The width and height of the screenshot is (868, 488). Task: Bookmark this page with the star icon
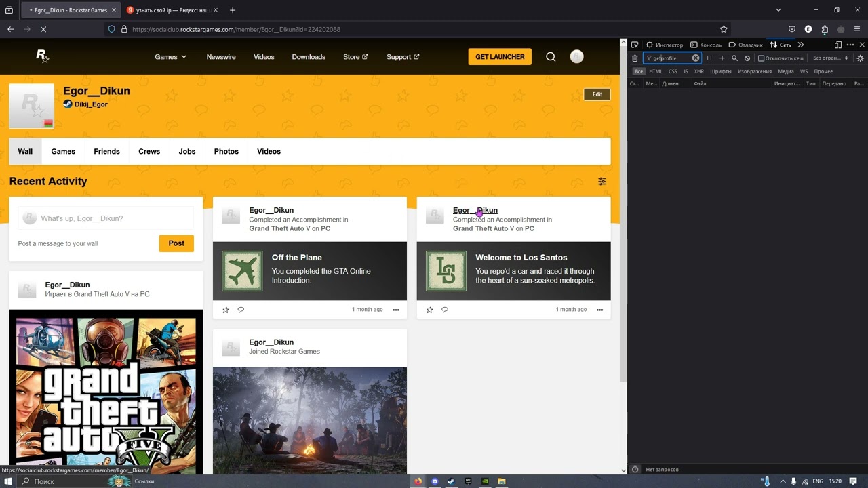tap(724, 29)
